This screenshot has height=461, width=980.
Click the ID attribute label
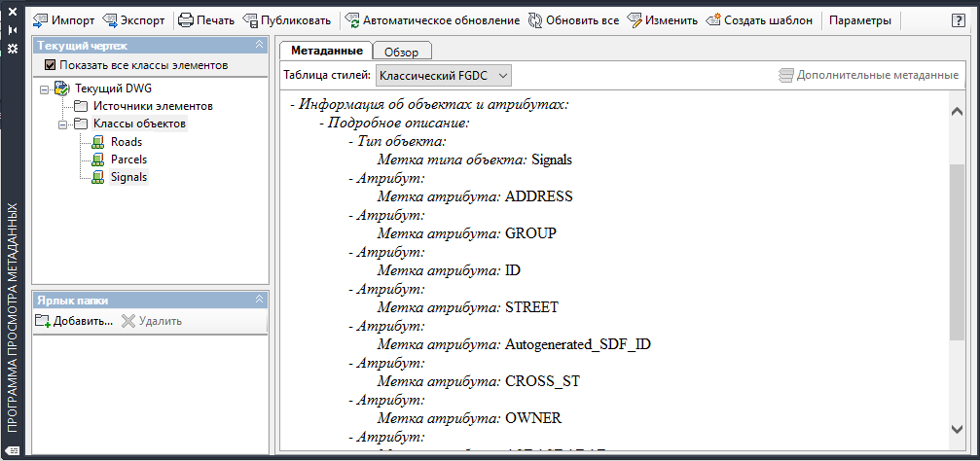(x=513, y=270)
